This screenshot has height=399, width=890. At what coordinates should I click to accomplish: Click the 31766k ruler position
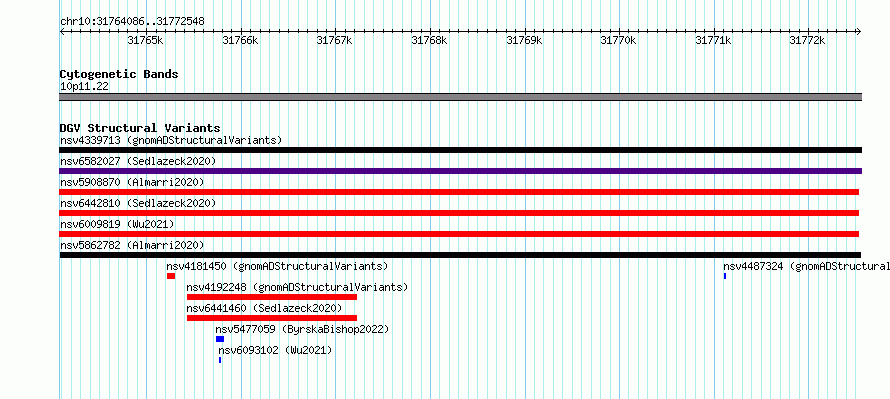pyautogui.click(x=241, y=40)
